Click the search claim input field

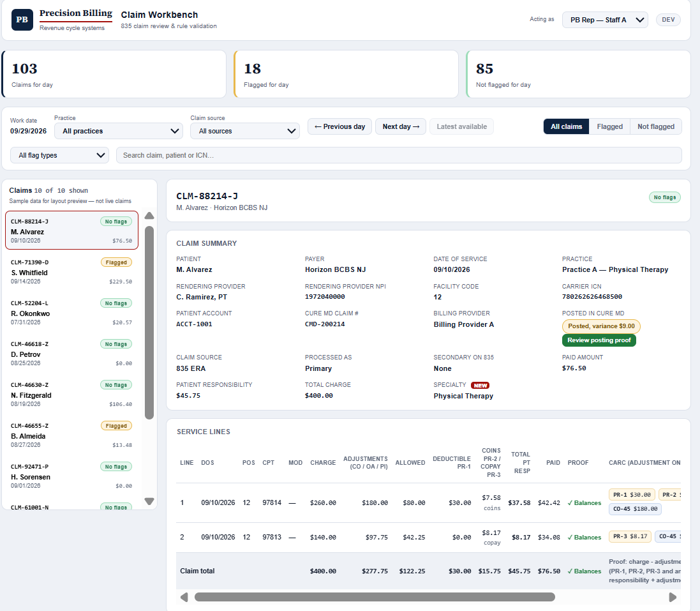(x=399, y=155)
